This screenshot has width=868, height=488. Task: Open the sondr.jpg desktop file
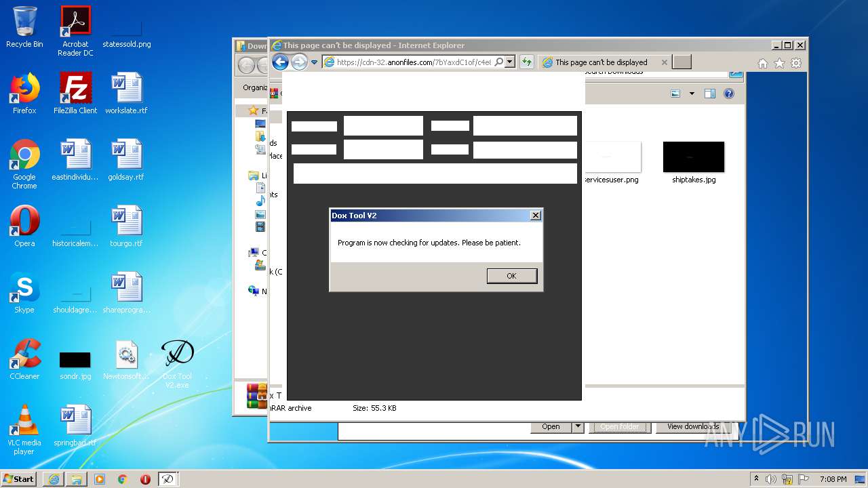[75, 365]
